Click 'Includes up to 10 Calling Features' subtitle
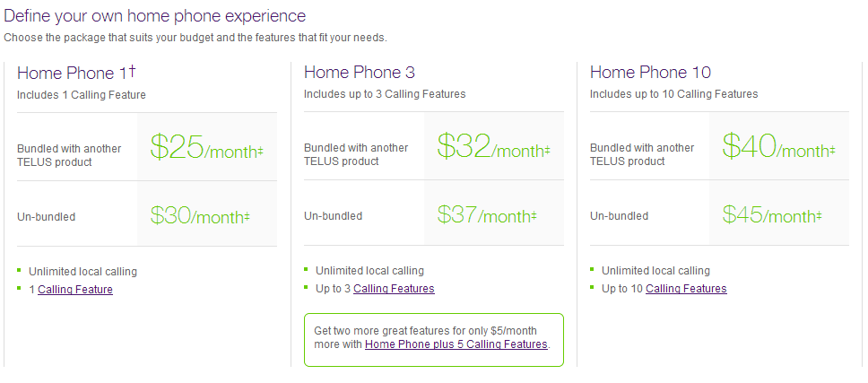Image resolution: width=868 pixels, height=383 pixels. click(x=673, y=94)
